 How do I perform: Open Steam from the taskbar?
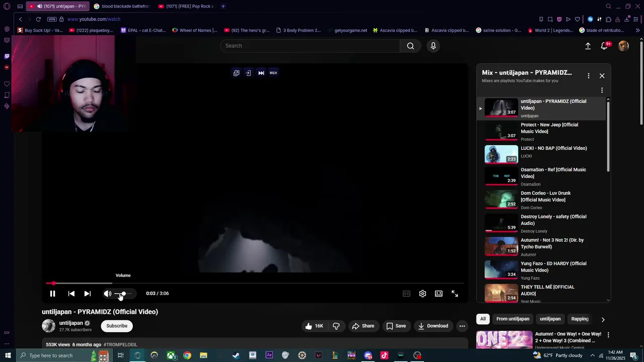236,355
